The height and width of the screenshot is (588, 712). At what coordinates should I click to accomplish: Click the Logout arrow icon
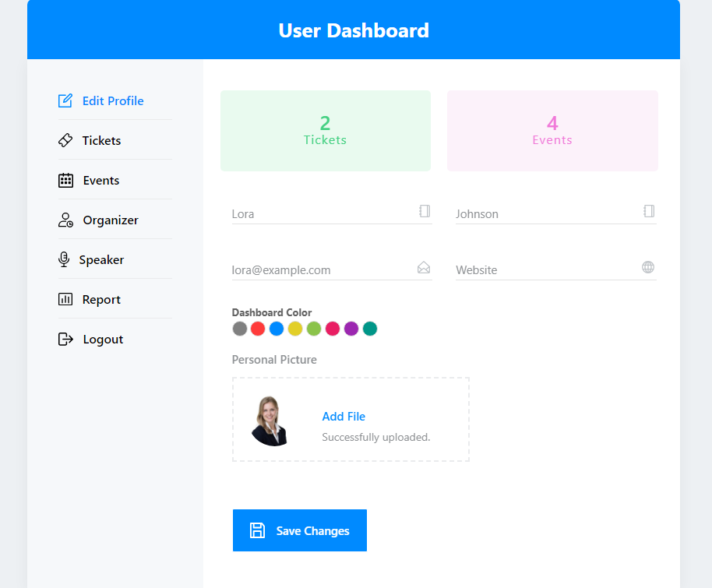pos(65,339)
